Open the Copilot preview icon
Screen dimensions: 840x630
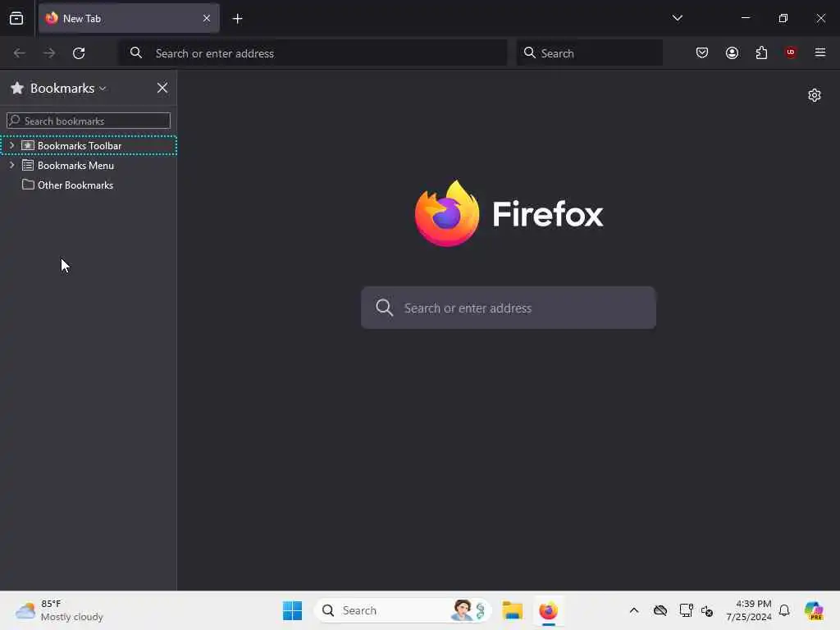pos(814,610)
